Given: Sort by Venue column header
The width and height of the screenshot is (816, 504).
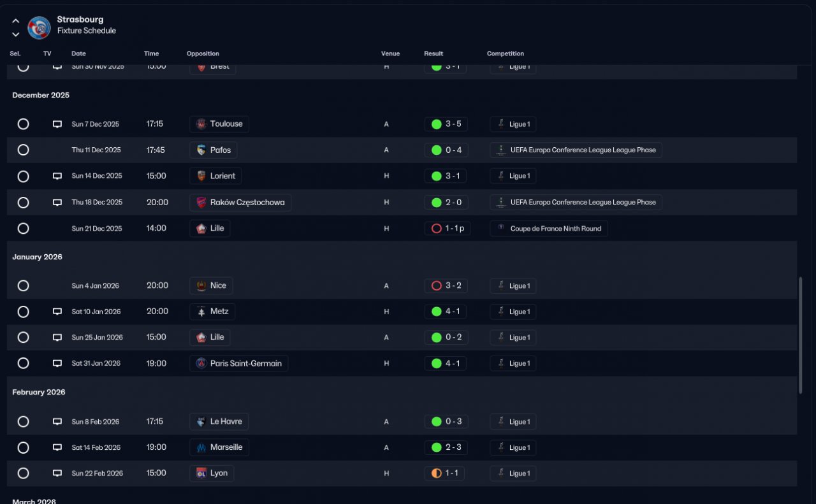Looking at the screenshot, I should 390,54.
